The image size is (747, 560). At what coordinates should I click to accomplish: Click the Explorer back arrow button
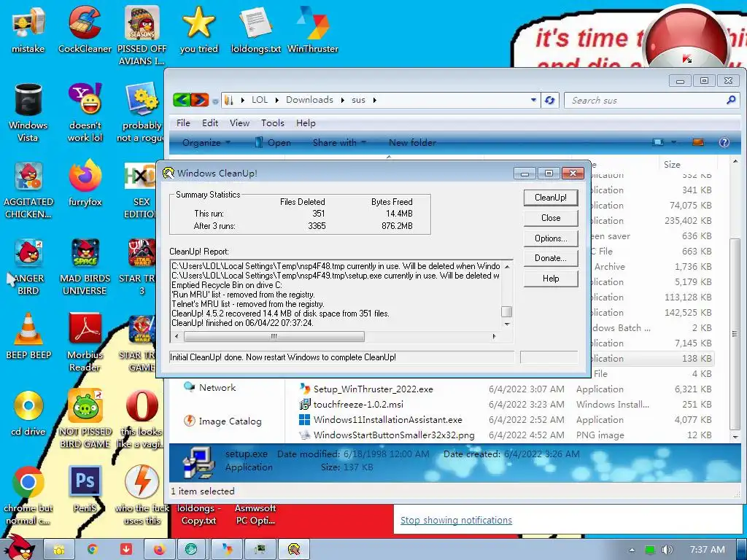[x=182, y=99]
